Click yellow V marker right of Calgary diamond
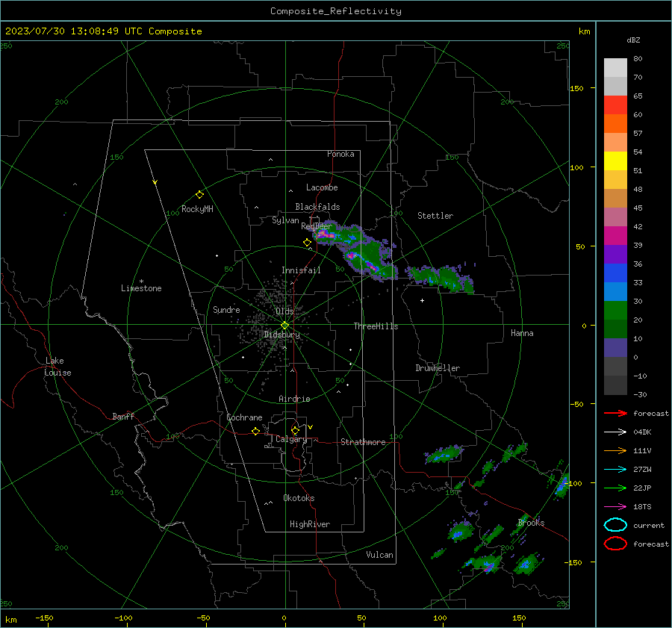 click(311, 427)
